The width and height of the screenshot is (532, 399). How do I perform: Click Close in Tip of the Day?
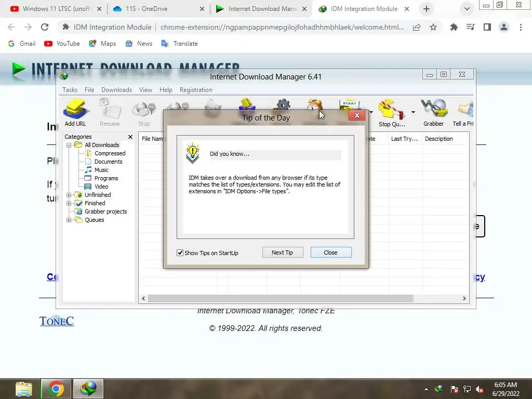click(331, 252)
